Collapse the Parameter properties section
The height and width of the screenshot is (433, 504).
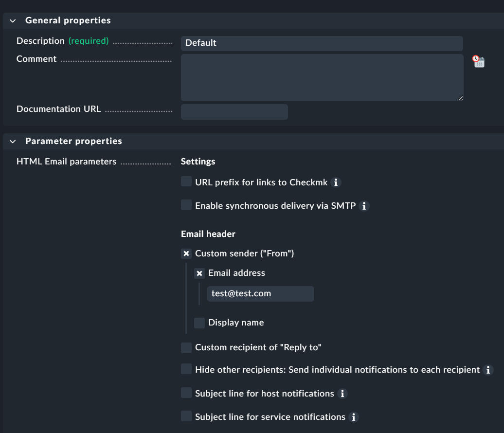pyautogui.click(x=13, y=141)
